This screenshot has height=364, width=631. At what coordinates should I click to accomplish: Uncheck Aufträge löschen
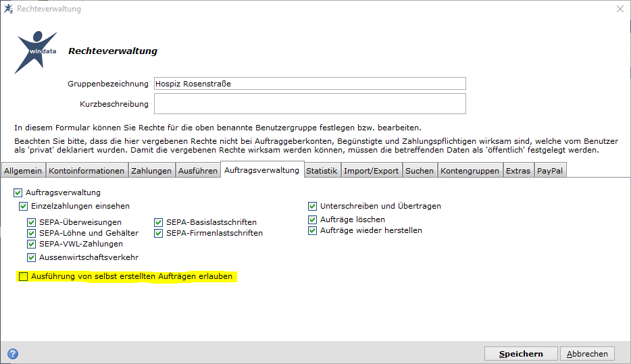click(x=312, y=219)
